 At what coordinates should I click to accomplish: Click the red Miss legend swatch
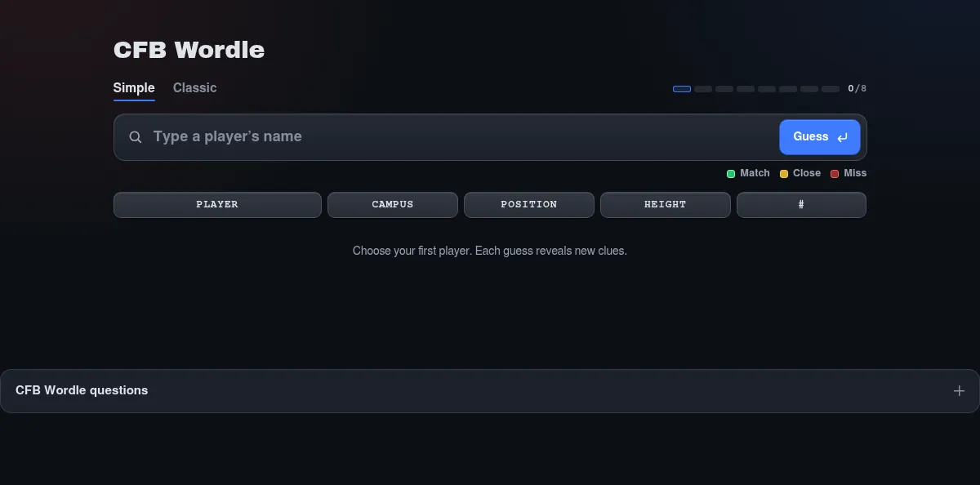tap(835, 173)
